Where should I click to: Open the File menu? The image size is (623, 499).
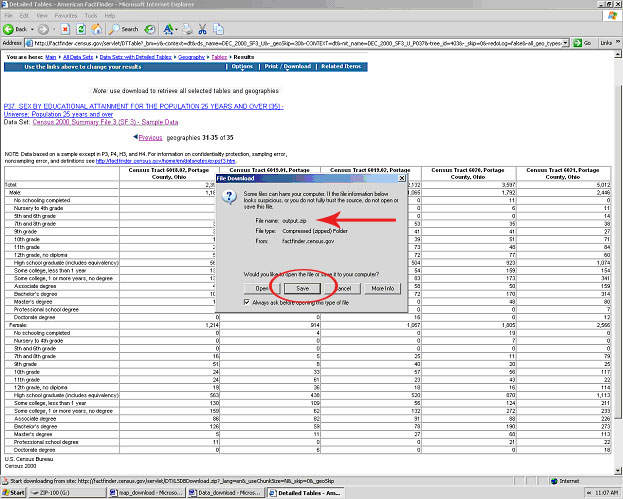[x=8, y=15]
